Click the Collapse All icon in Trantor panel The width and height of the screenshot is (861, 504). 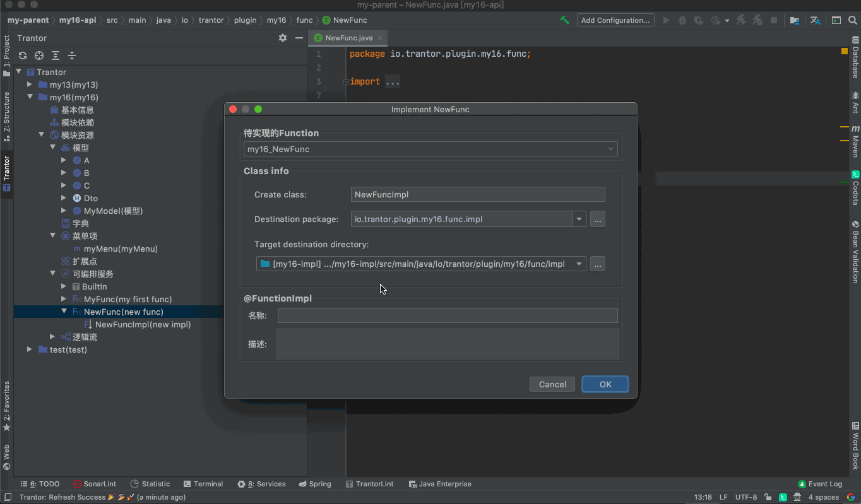click(x=72, y=56)
